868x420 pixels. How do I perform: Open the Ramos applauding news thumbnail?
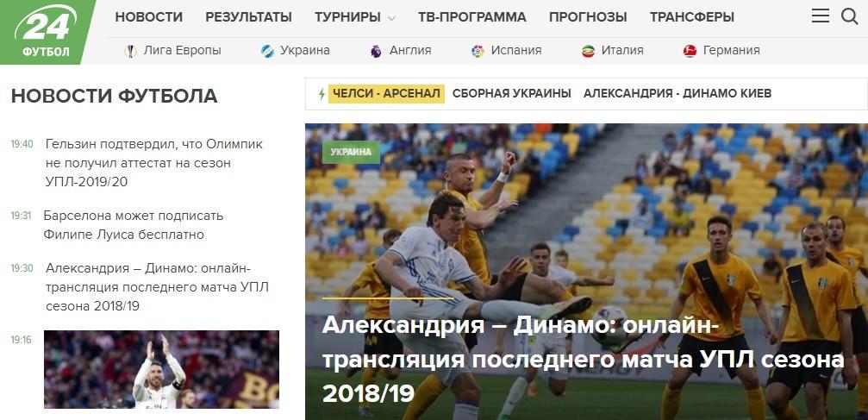tap(162, 370)
